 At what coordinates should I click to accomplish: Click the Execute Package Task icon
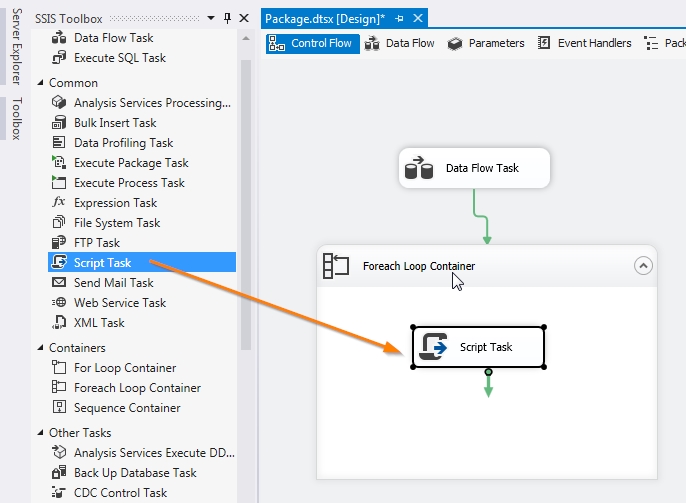click(59, 163)
